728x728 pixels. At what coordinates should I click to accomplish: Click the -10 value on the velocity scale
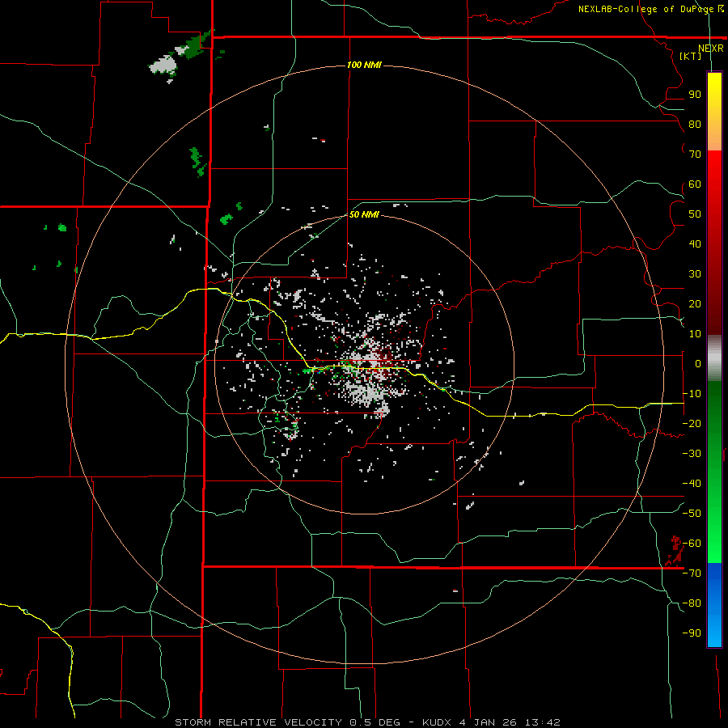click(x=692, y=394)
